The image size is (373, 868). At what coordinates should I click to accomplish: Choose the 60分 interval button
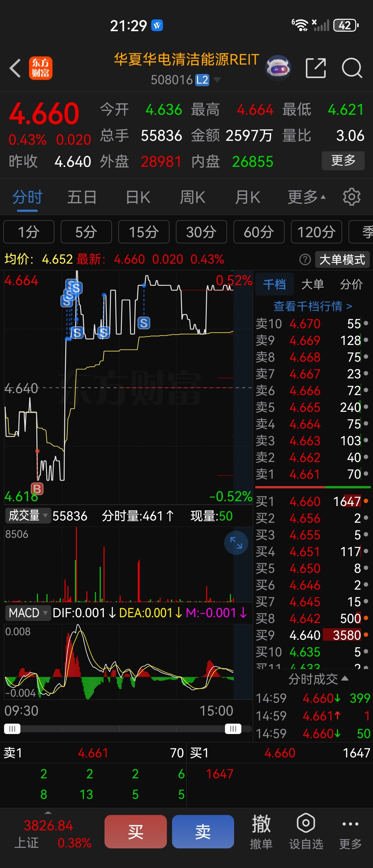[259, 232]
